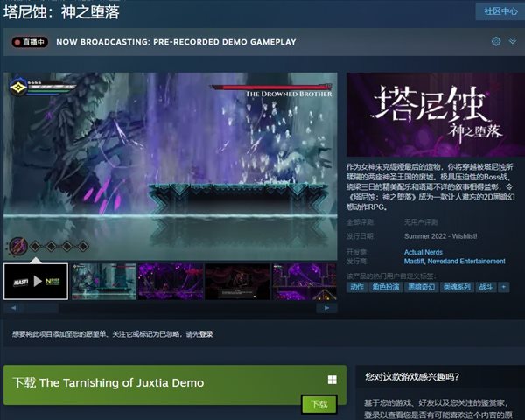Screen dimensions: 525x420
Task: Click the Summer 2022 - Wishlist! release text
Action: 441,236
